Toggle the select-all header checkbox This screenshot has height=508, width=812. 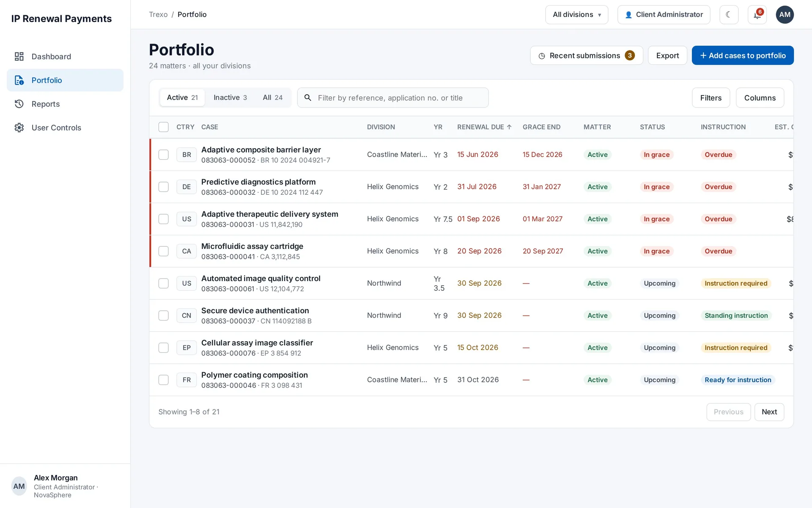point(164,127)
